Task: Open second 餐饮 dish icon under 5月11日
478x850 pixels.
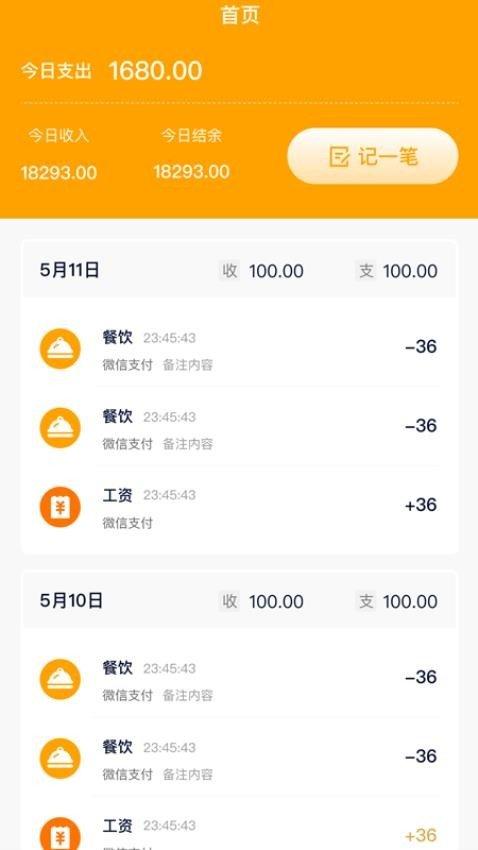Action: coord(60,428)
